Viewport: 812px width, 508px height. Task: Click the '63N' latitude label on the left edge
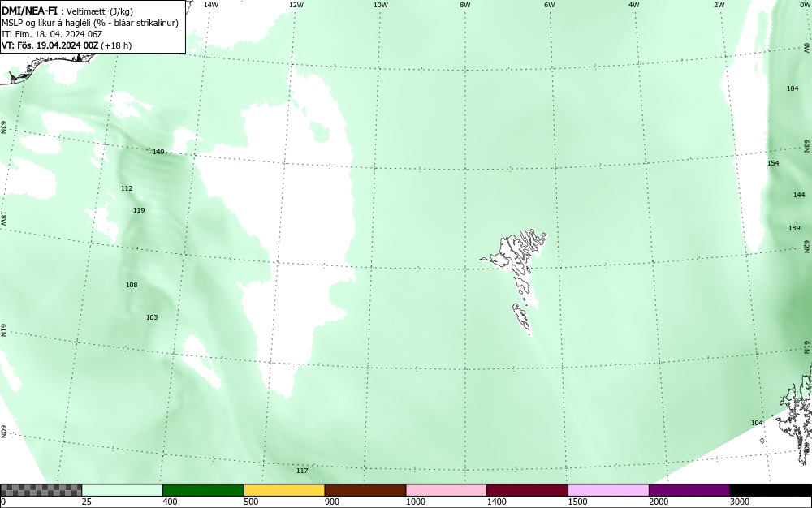3,127
